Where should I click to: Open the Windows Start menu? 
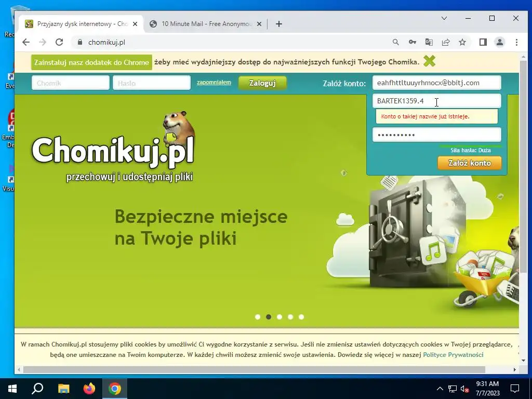12,389
